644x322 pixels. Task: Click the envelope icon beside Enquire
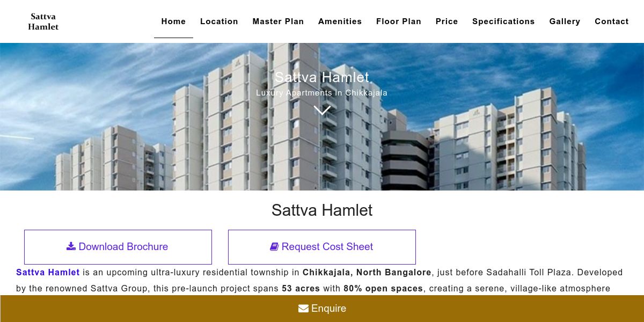[303, 309]
